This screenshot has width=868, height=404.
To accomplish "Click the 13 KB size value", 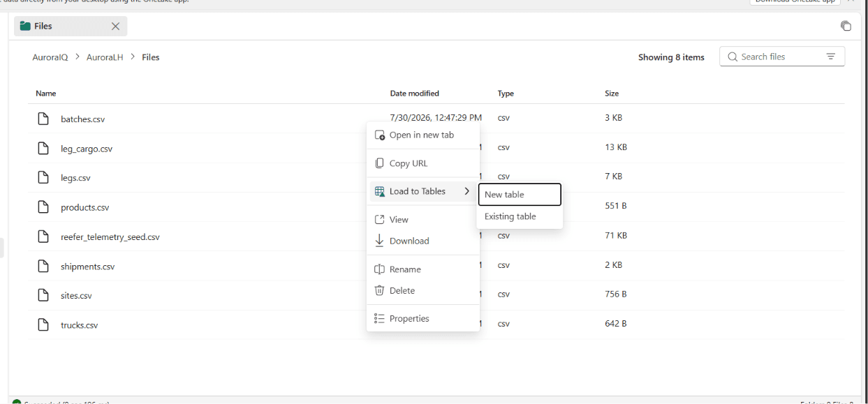I will tap(616, 147).
